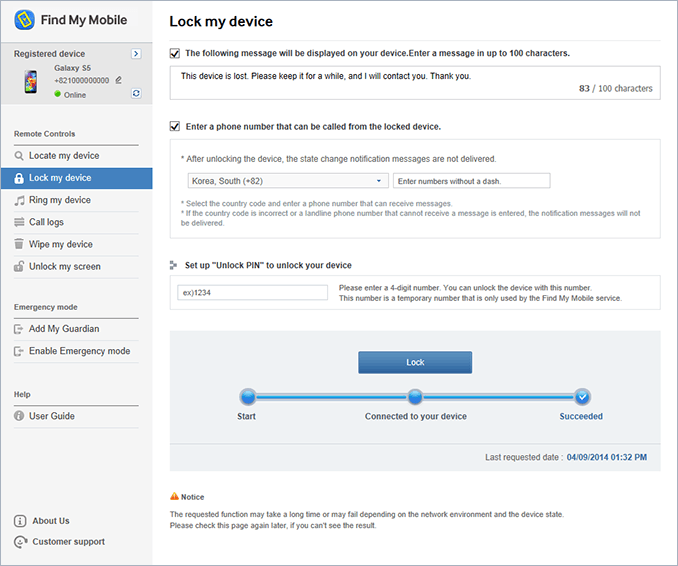The height and width of the screenshot is (566, 678).
Task: Open Enable Emergency mode option
Action: pyautogui.click(x=79, y=351)
